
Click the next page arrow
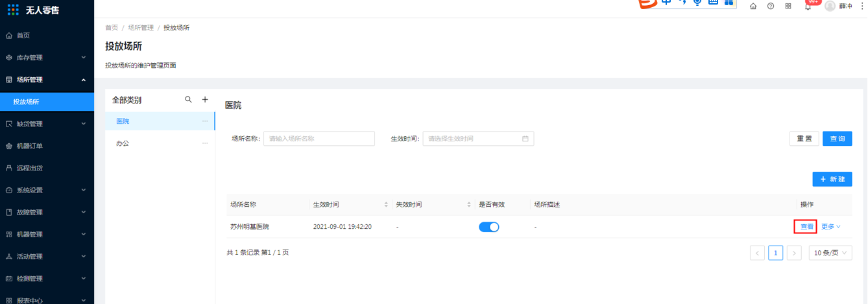794,253
